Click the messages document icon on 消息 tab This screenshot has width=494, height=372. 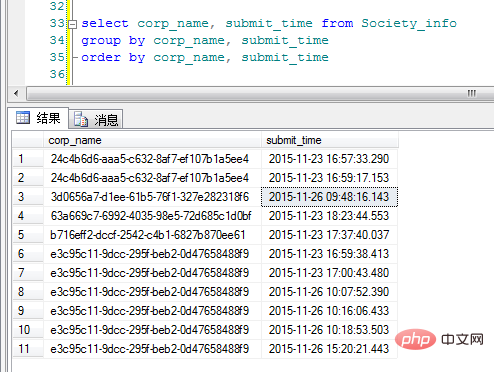pyautogui.click(x=81, y=119)
